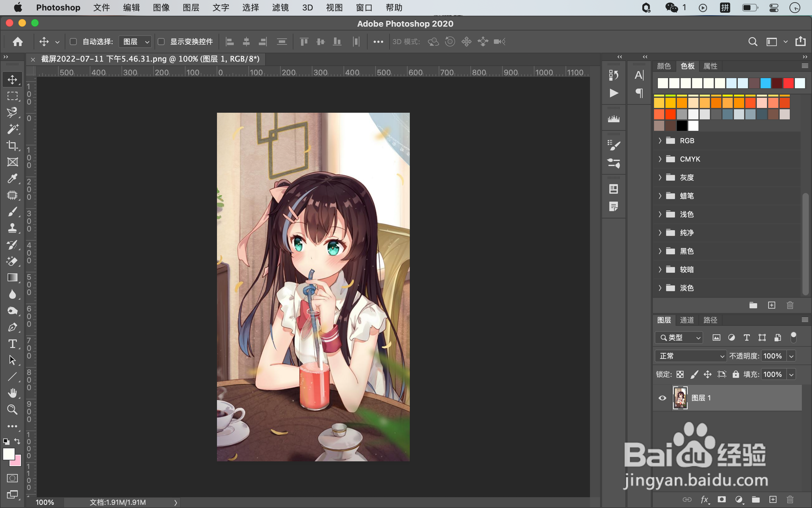
Task: Switch to the 通道 tab
Action: tap(687, 320)
